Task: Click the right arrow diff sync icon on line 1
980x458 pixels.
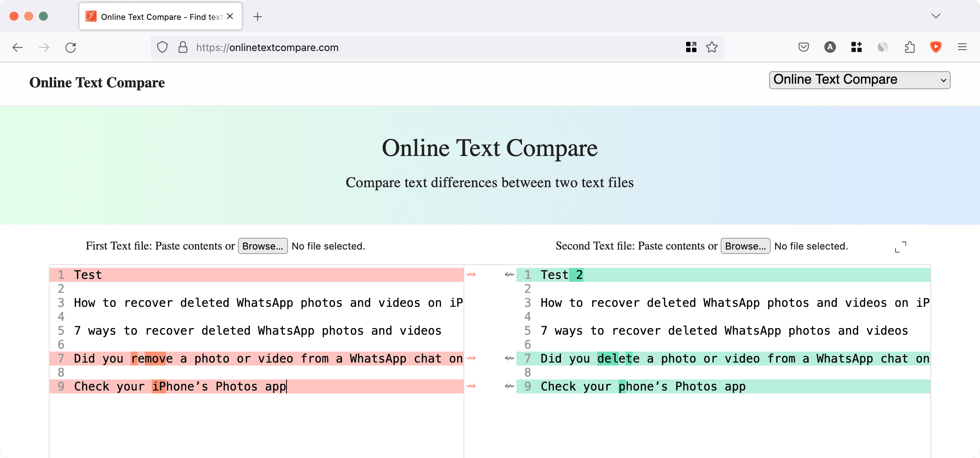Action: 471,274
